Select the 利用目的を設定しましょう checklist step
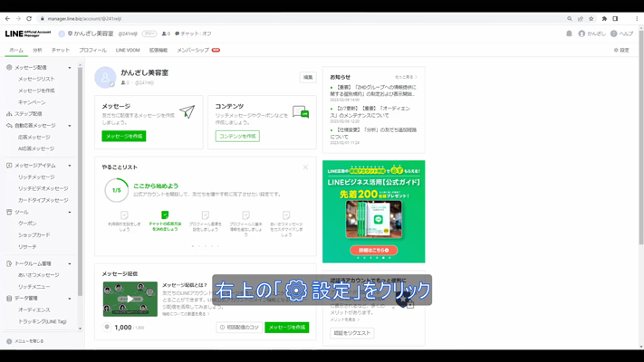The image size is (644, 362). [124, 221]
